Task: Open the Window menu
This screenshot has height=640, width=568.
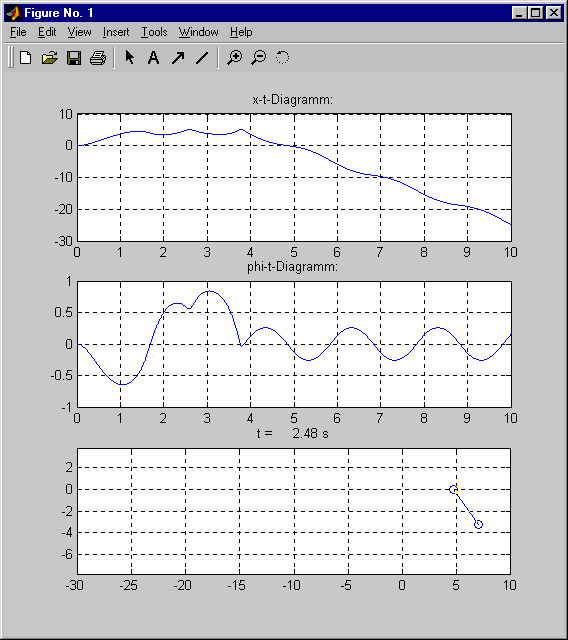Action: point(199,32)
